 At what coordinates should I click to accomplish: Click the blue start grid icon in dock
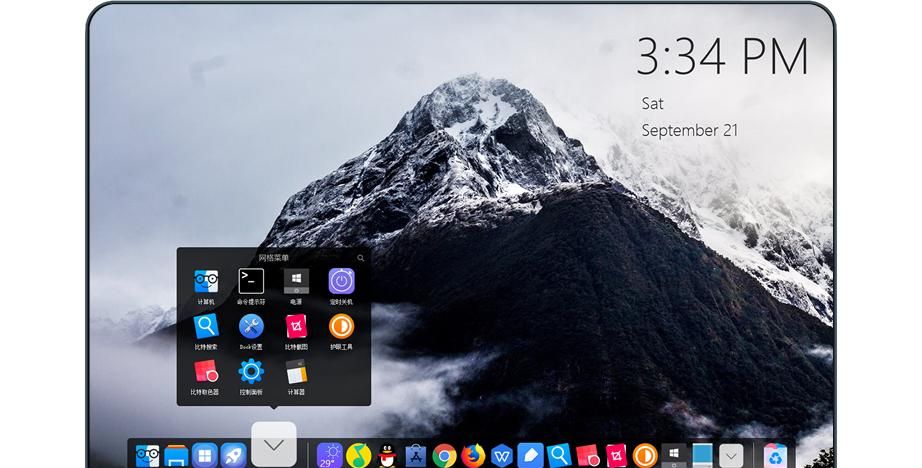(x=205, y=456)
